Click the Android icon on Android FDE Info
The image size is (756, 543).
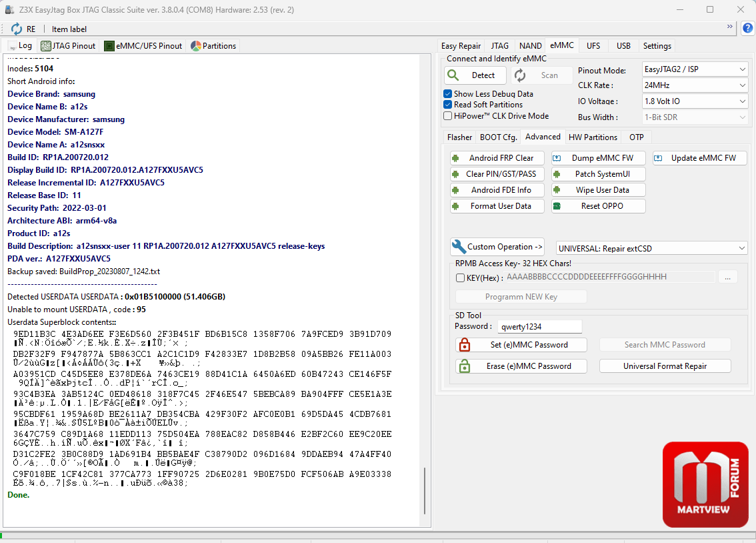point(455,190)
